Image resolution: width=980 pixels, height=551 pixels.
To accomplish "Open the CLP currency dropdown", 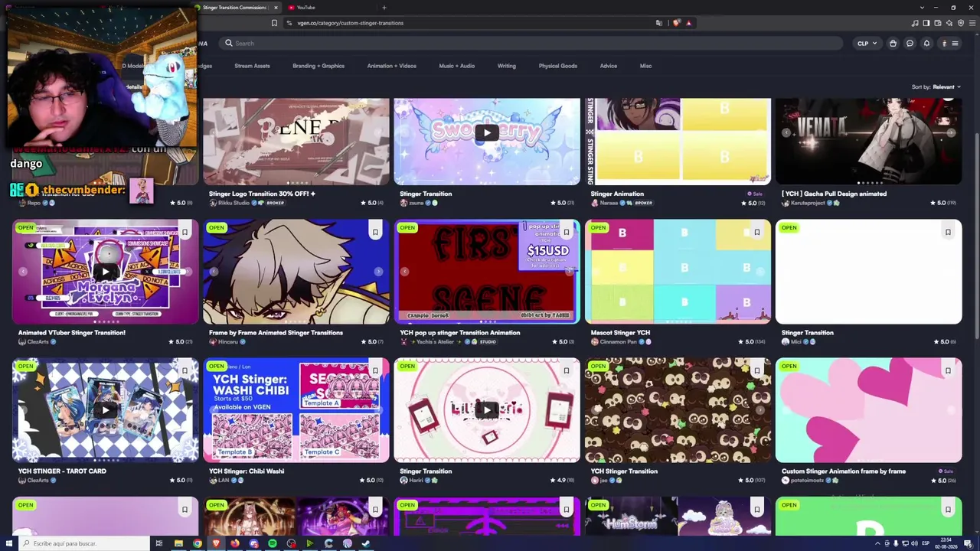I will [867, 44].
